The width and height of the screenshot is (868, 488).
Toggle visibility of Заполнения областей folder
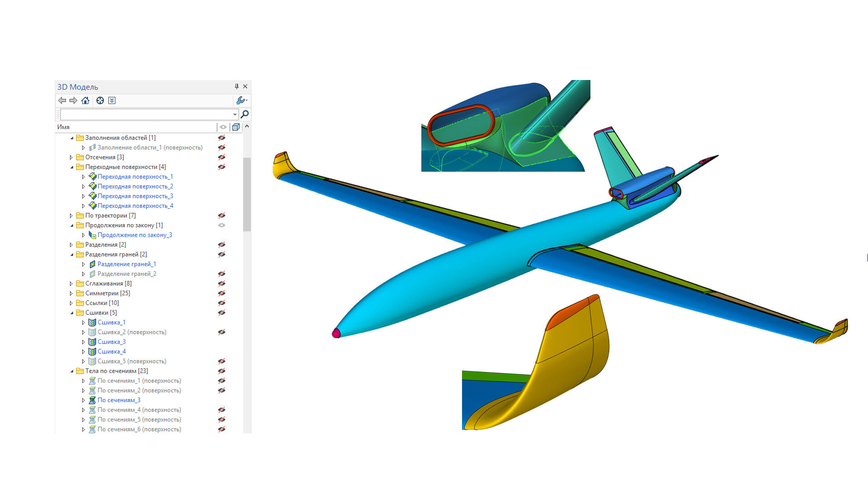coord(222,138)
